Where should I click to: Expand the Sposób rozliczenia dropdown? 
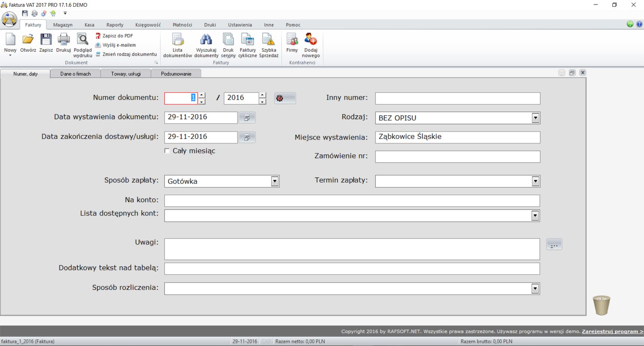pos(535,289)
